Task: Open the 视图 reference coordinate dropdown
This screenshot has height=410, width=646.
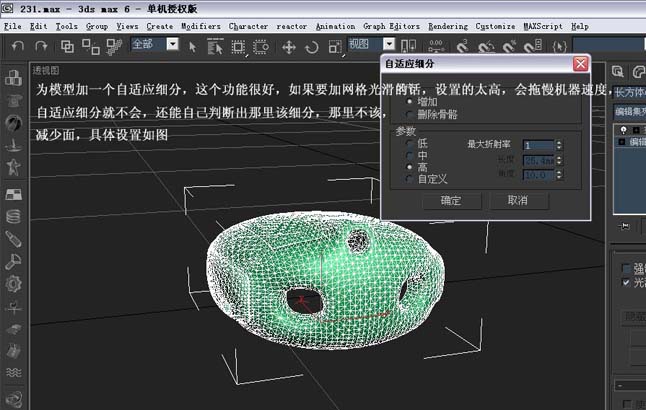Action: [x=389, y=44]
